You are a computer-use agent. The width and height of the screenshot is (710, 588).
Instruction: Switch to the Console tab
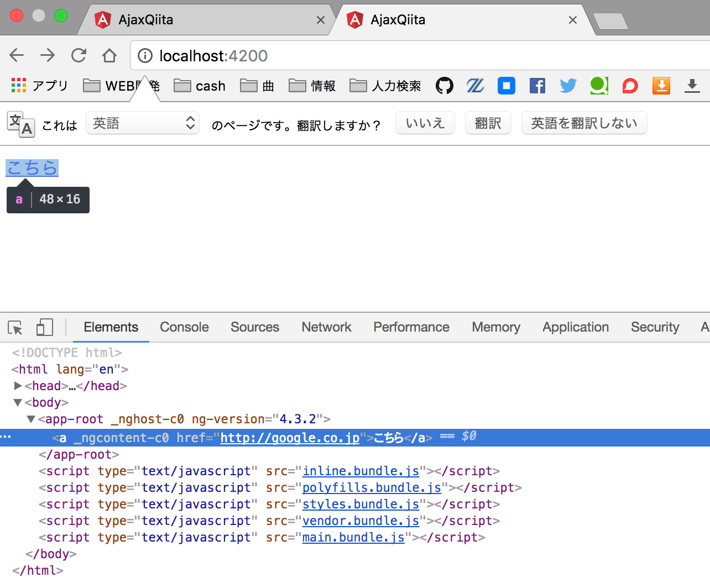coord(184,327)
